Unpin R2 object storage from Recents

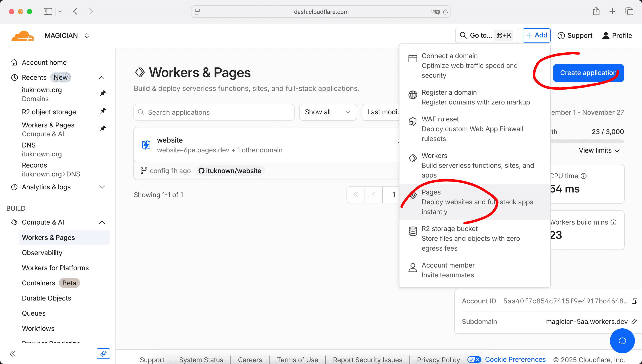coord(103,111)
